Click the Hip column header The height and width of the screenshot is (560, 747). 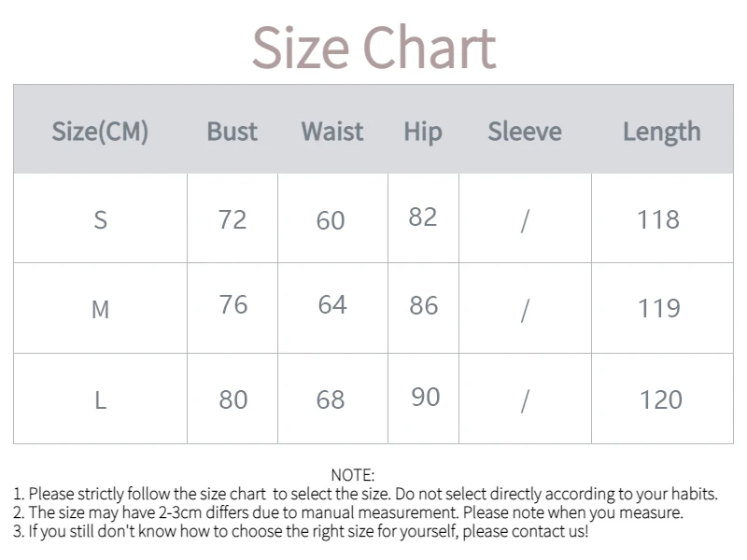pyautogui.click(x=422, y=132)
